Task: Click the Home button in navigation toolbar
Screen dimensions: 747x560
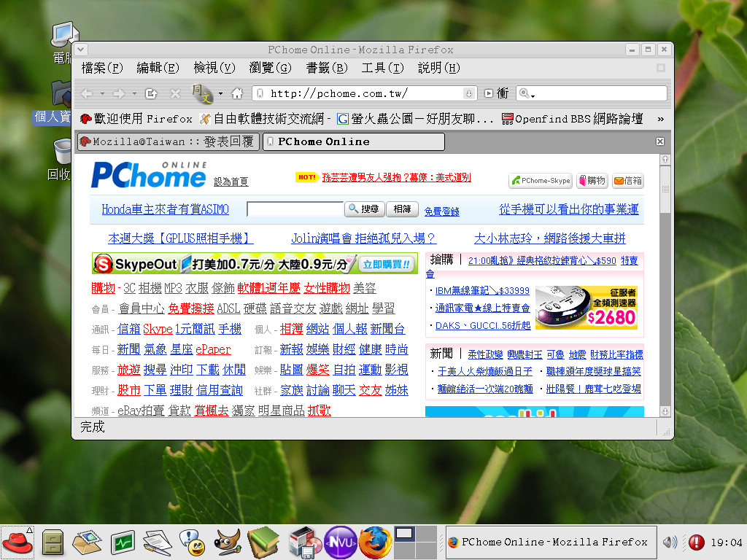Action: coord(236,93)
